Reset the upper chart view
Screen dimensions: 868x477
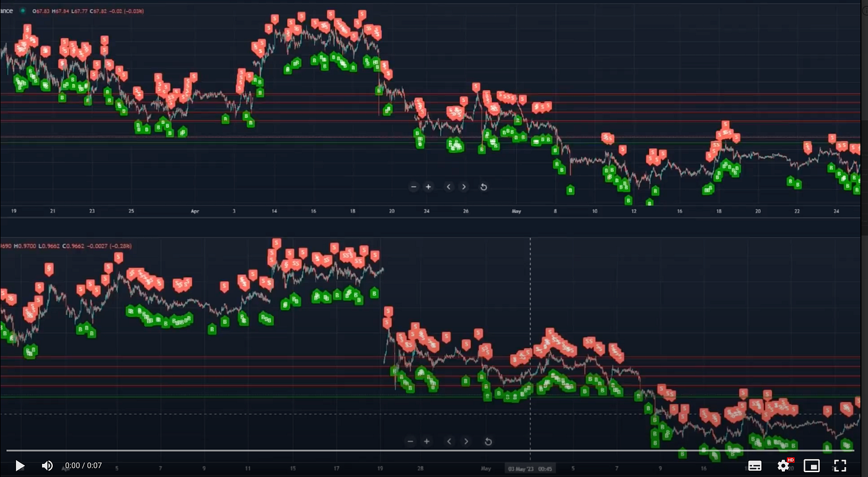coord(484,187)
